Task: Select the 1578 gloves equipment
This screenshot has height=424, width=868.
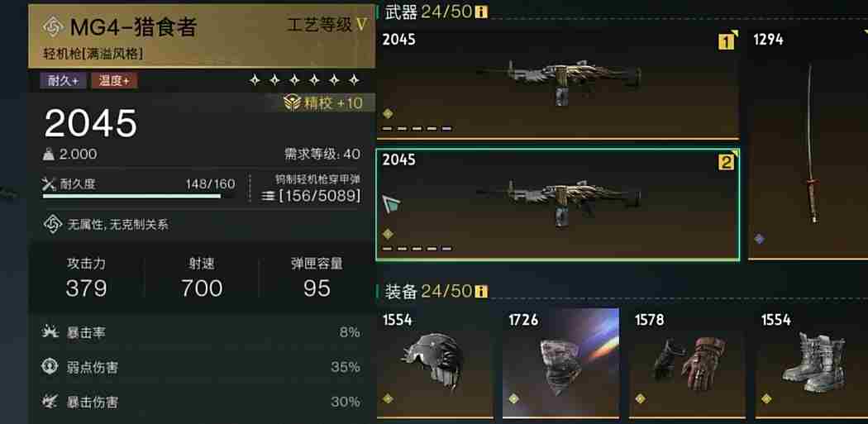Action: (687, 363)
